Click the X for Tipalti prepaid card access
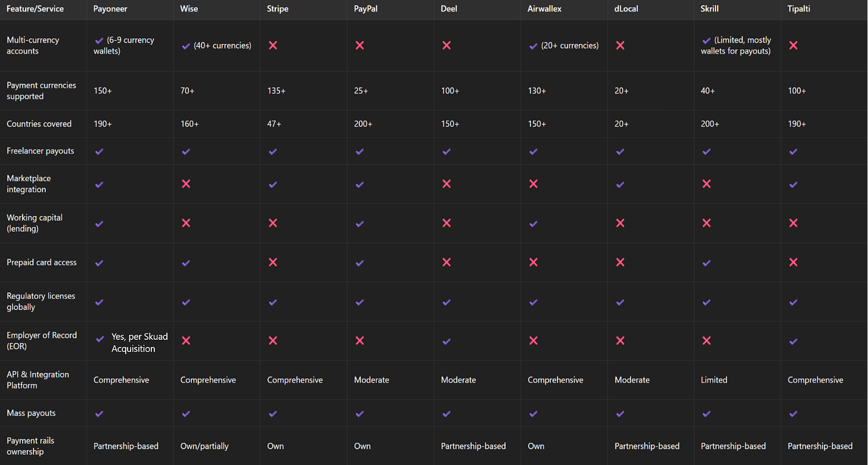 pos(793,262)
